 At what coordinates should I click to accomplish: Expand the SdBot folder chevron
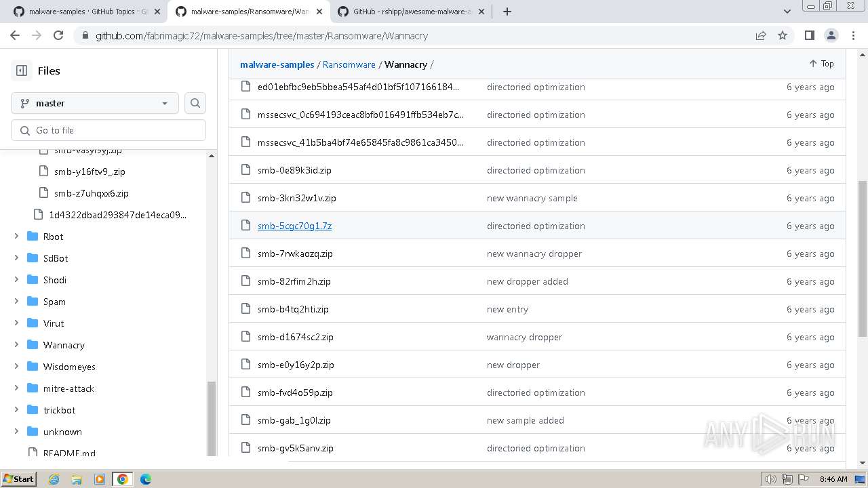pos(16,258)
